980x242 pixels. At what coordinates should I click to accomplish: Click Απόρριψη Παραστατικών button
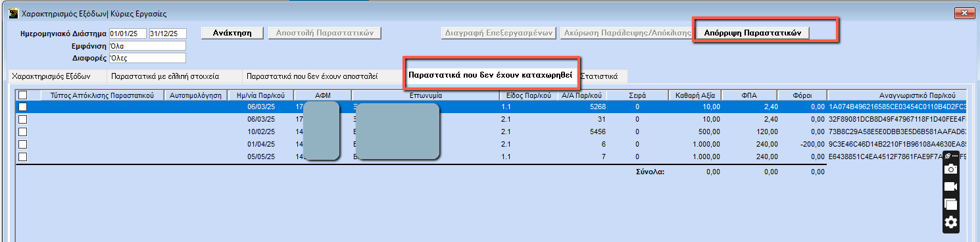[x=752, y=33]
